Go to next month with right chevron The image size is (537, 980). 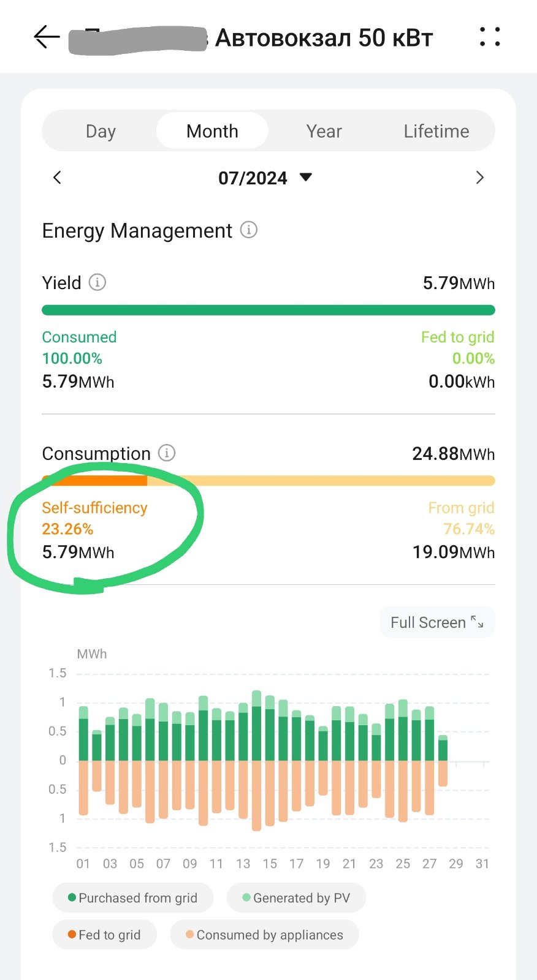point(480,178)
